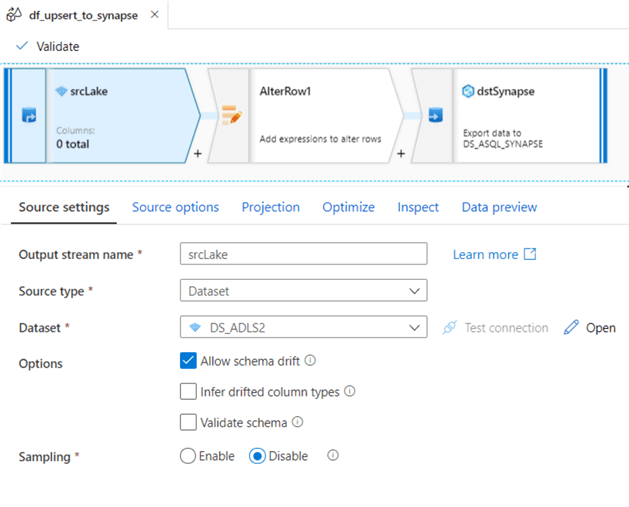Click the Synapse hexagon icon beside dstSynapse

click(x=468, y=91)
